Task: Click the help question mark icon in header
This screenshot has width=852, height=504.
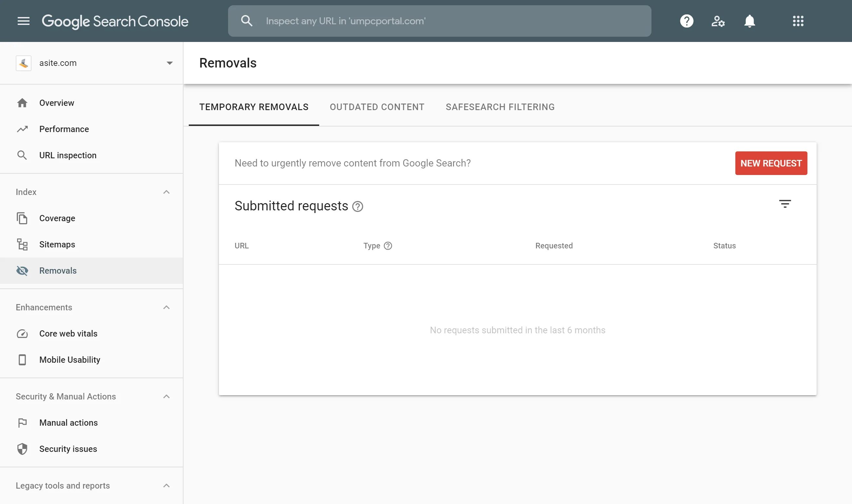Action: tap(686, 21)
